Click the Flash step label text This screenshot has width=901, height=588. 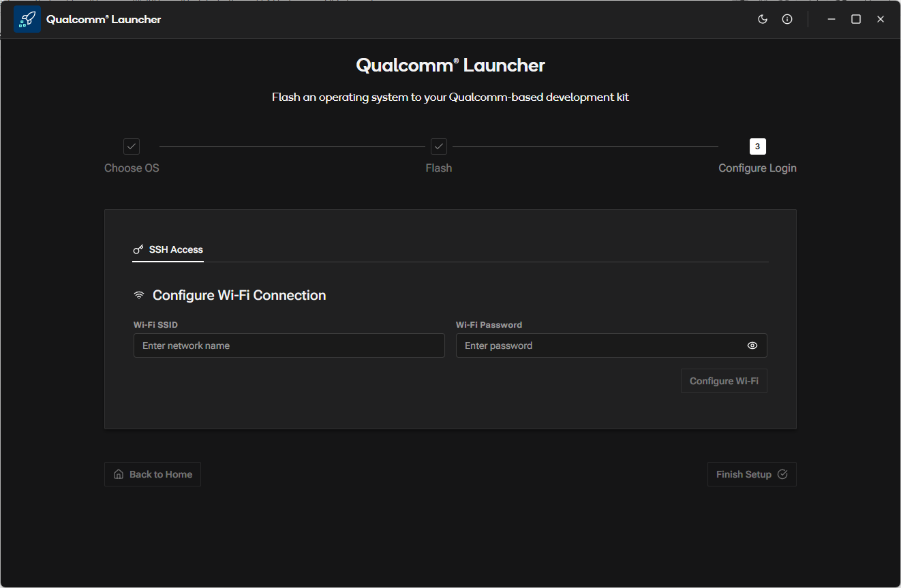click(439, 168)
